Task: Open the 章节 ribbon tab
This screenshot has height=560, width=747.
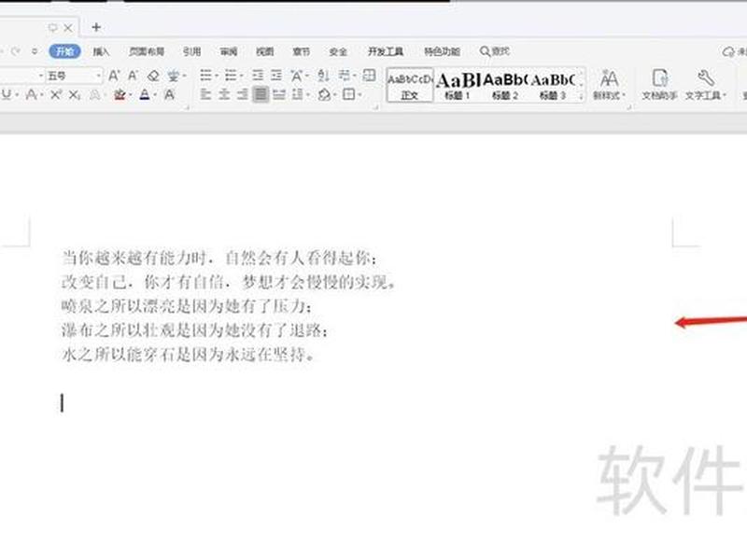Action: 301,51
